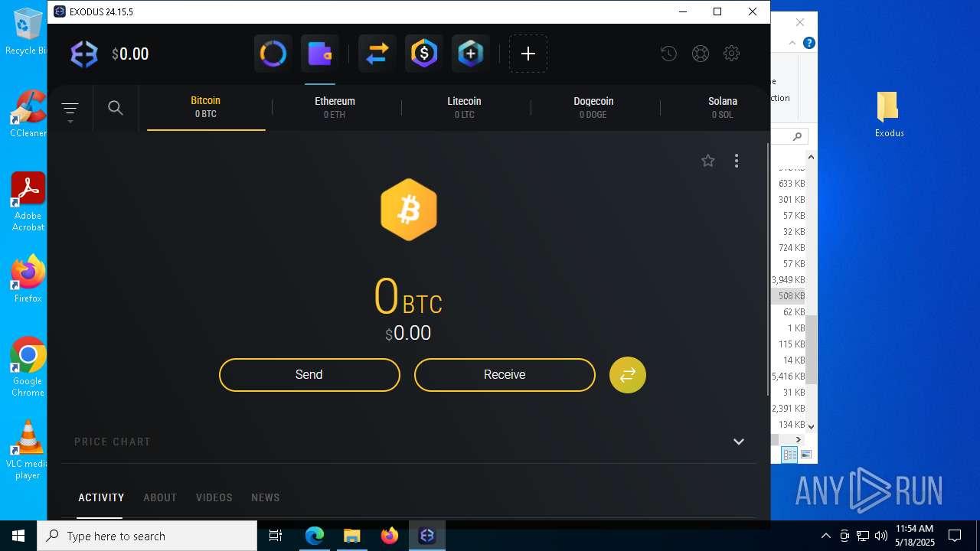This screenshot has width=980, height=551.
Task: Open File Explorer from taskbar
Action: (351, 536)
